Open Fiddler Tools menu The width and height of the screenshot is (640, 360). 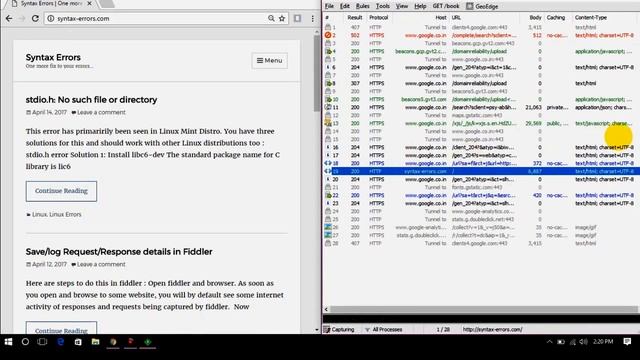[x=382, y=6]
